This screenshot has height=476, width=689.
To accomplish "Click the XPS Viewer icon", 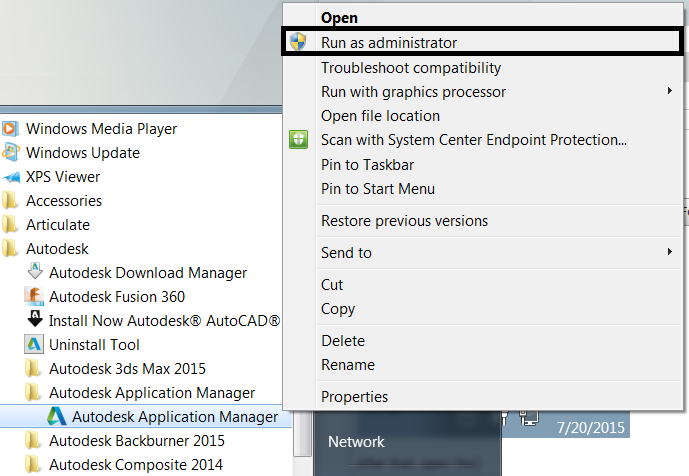I will click(11, 177).
